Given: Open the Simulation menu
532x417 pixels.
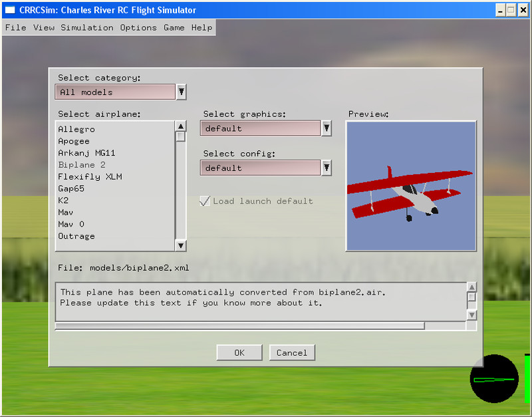Looking at the screenshot, I should 87,27.
